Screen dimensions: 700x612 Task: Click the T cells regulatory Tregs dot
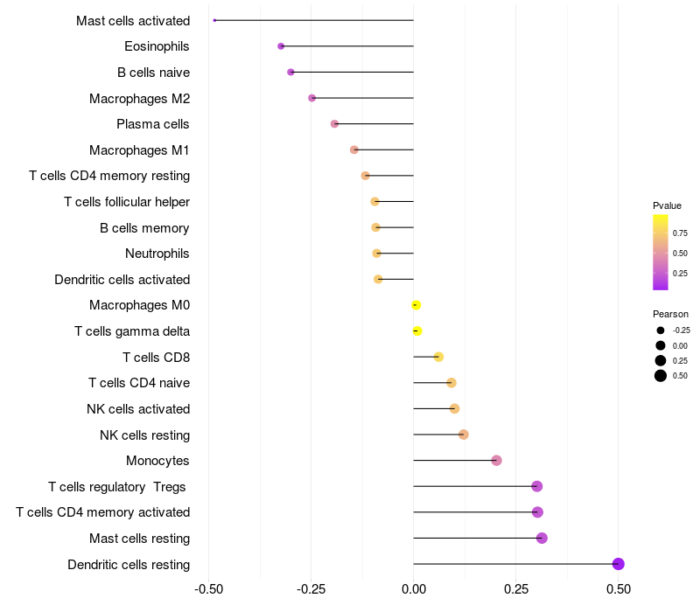tap(536, 486)
